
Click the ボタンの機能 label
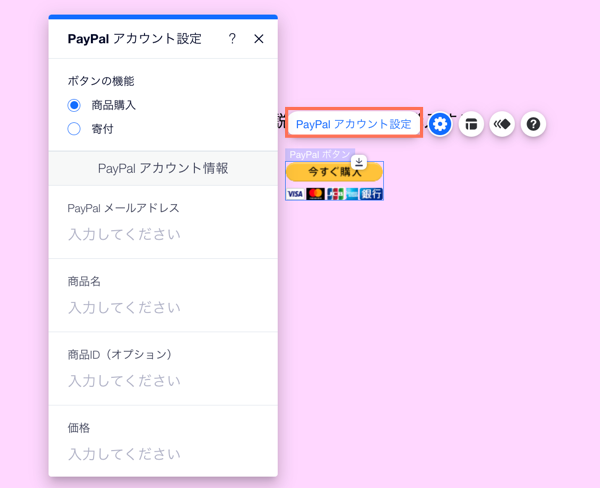click(x=101, y=81)
